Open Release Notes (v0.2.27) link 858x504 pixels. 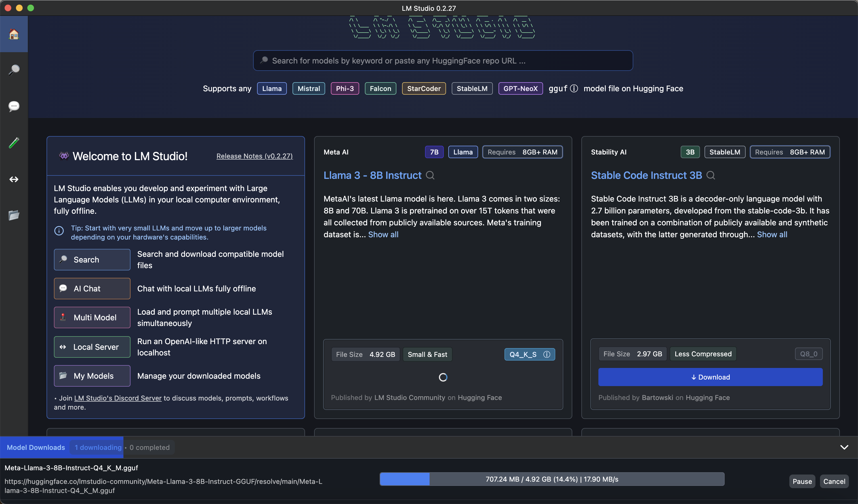click(254, 156)
